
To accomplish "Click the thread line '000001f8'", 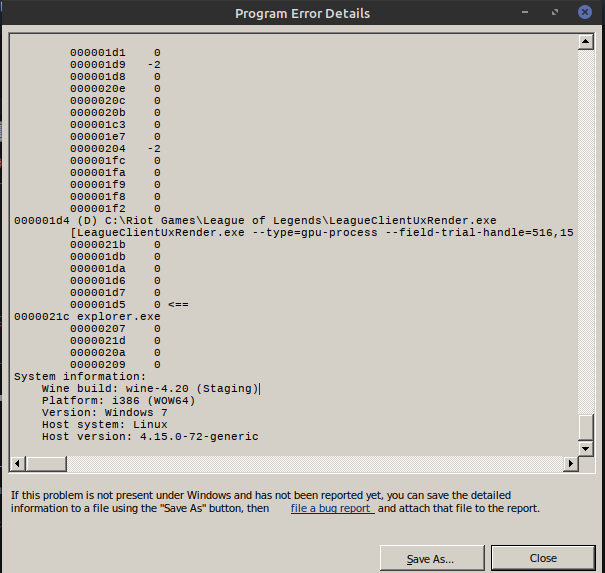I will 115,197.
